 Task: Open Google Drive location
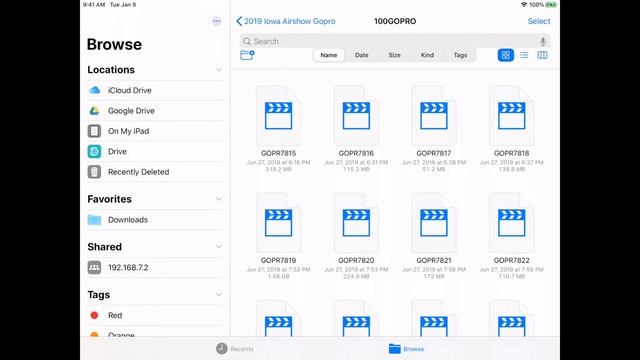[155, 111]
